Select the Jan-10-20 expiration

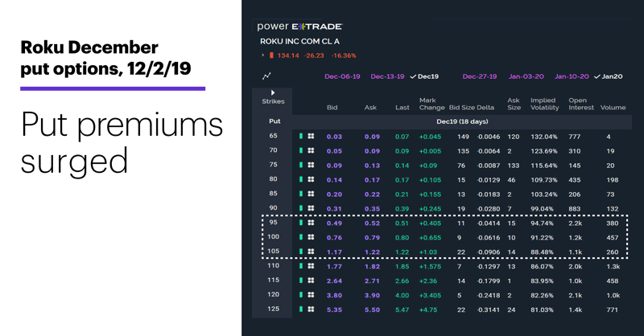pyautogui.click(x=572, y=76)
